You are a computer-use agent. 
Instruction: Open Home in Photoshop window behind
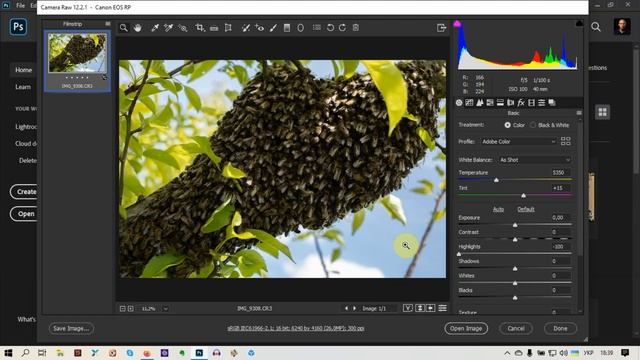point(24,70)
